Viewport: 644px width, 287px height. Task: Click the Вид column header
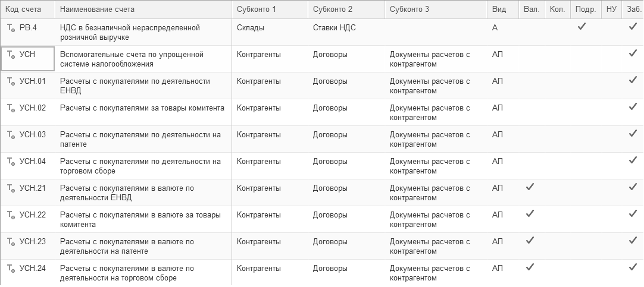point(499,10)
